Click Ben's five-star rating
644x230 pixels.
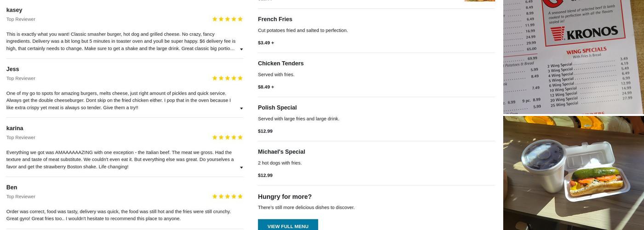[227, 196]
